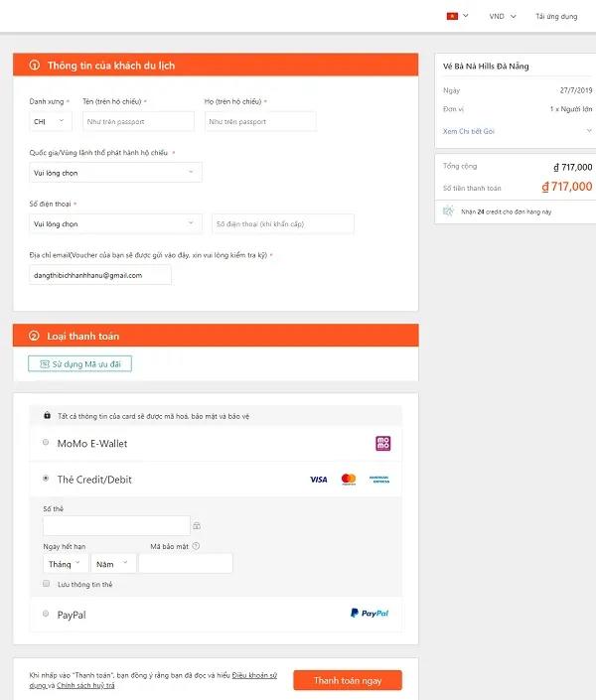
Task: Open the VND currency dropdown
Action: coord(503,16)
